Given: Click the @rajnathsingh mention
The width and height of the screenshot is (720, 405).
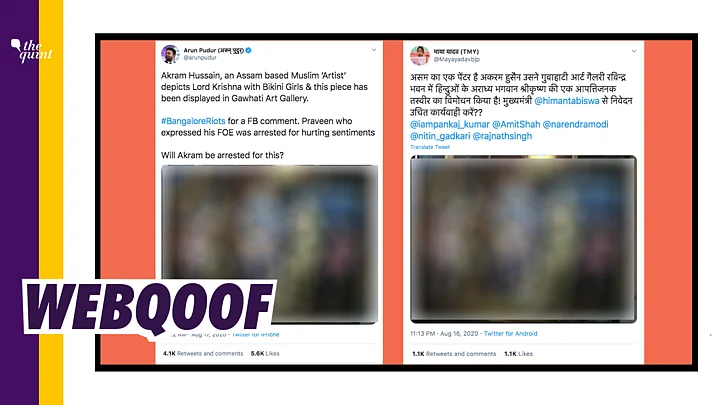Looking at the screenshot, I should click(x=502, y=136).
